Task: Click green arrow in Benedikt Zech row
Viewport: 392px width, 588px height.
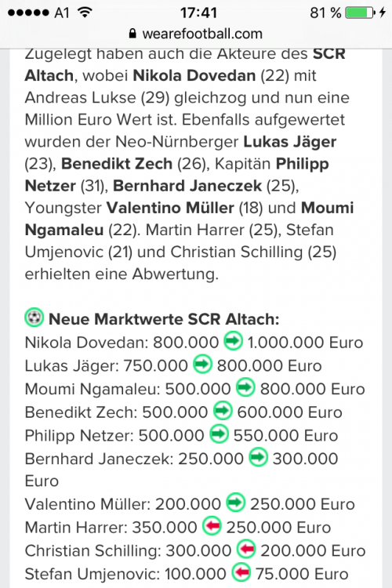Action: click(223, 411)
